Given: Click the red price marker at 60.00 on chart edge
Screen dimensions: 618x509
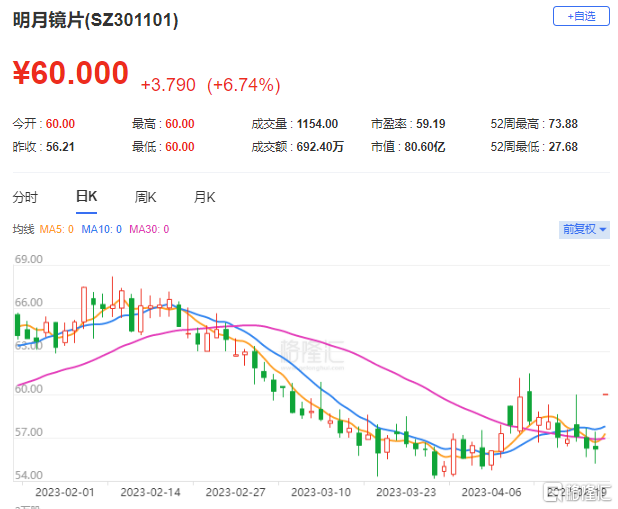Looking at the screenshot, I should pos(605,394).
